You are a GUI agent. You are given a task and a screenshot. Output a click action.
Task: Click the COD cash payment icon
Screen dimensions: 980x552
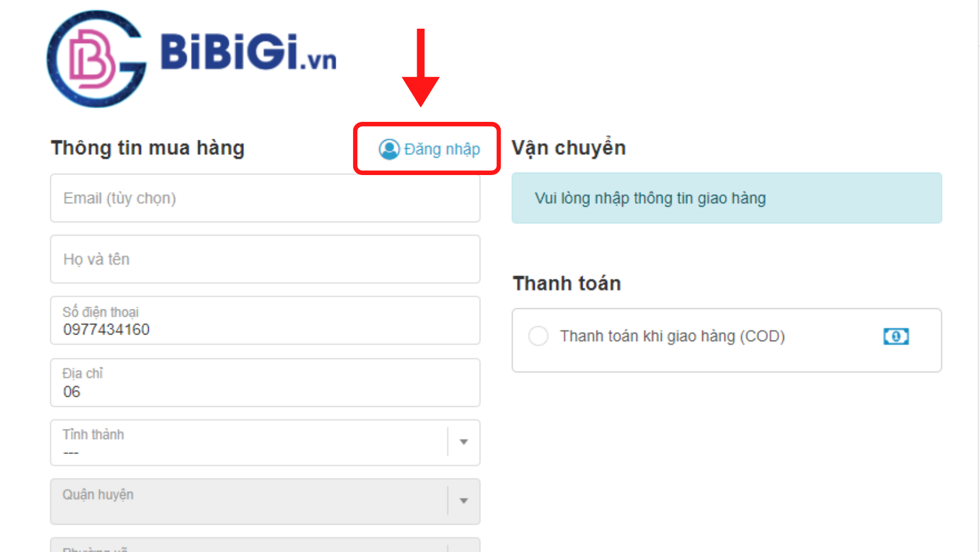click(x=896, y=336)
